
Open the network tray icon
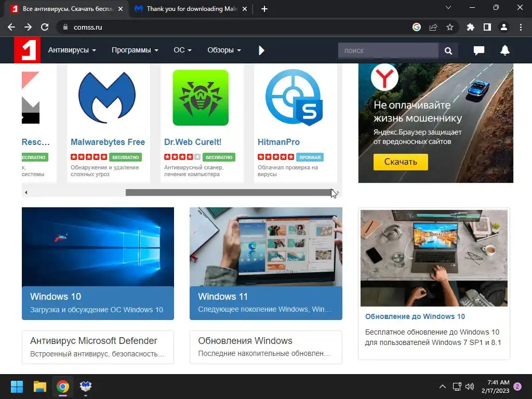[x=457, y=387]
